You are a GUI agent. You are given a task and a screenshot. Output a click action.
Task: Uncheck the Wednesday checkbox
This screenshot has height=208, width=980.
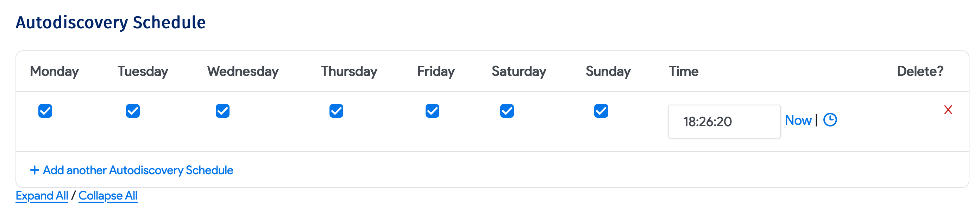pos(223,111)
